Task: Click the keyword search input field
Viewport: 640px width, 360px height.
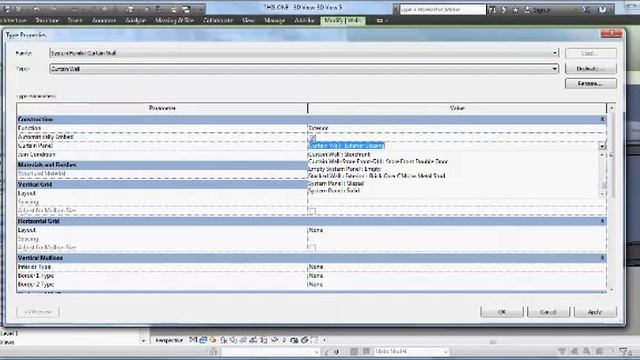Action: click(442, 9)
